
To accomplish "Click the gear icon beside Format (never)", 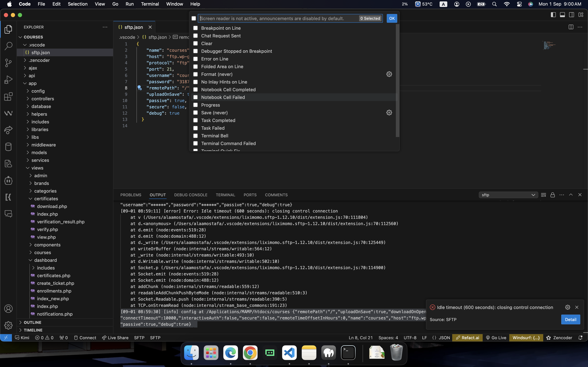I will [389, 74].
